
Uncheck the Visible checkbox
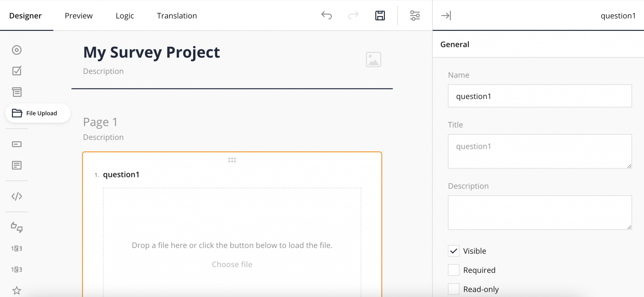click(454, 251)
